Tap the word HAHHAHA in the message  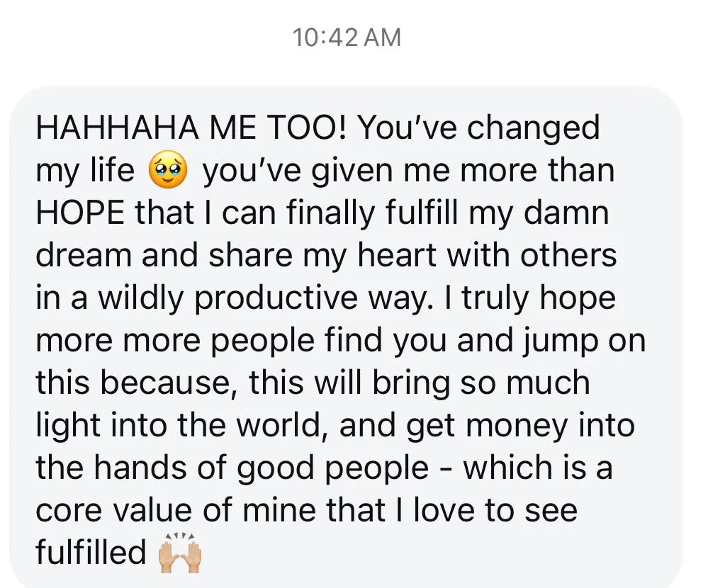click(x=117, y=128)
